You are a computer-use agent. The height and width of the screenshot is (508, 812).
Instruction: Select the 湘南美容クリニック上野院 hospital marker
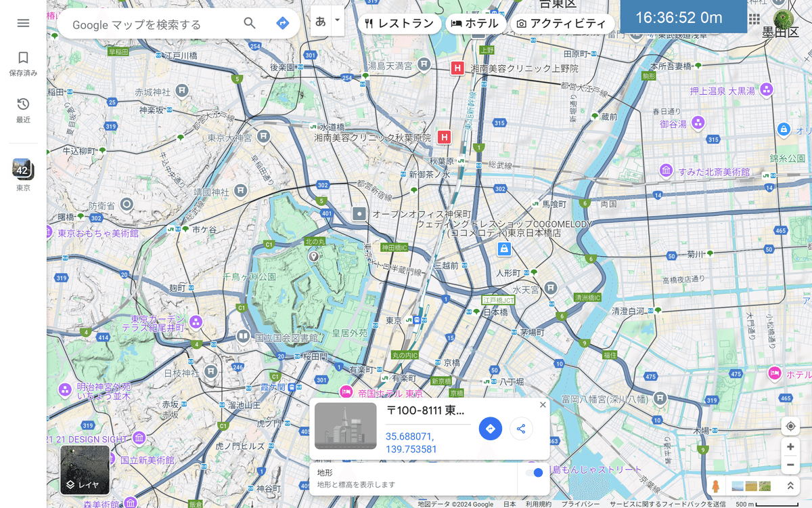tap(457, 68)
